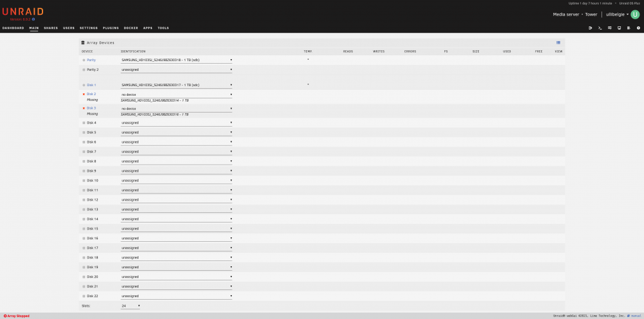Open the web terminal icon
Image resolution: width=644 pixels, height=319 pixels.
[x=600, y=28]
